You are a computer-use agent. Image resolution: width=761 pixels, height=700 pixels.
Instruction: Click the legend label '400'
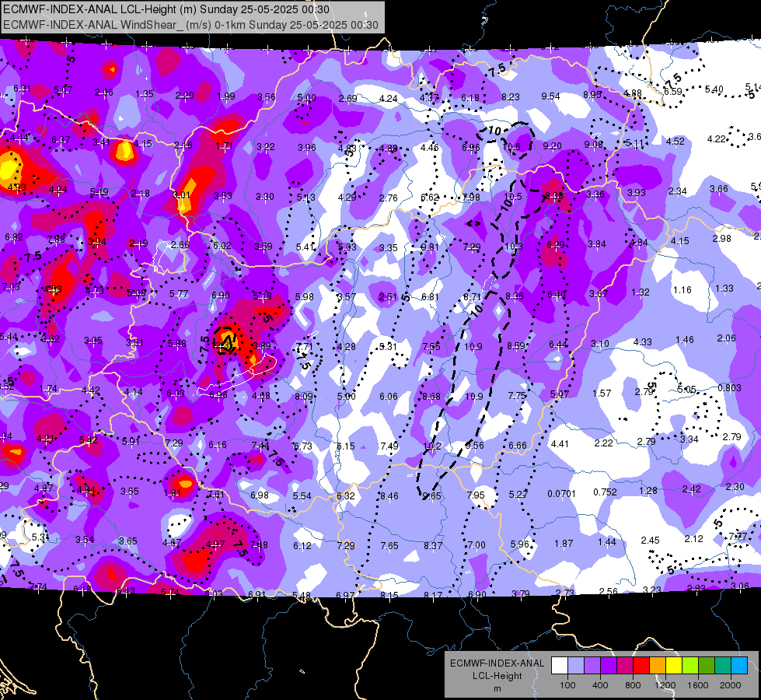pos(600,685)
